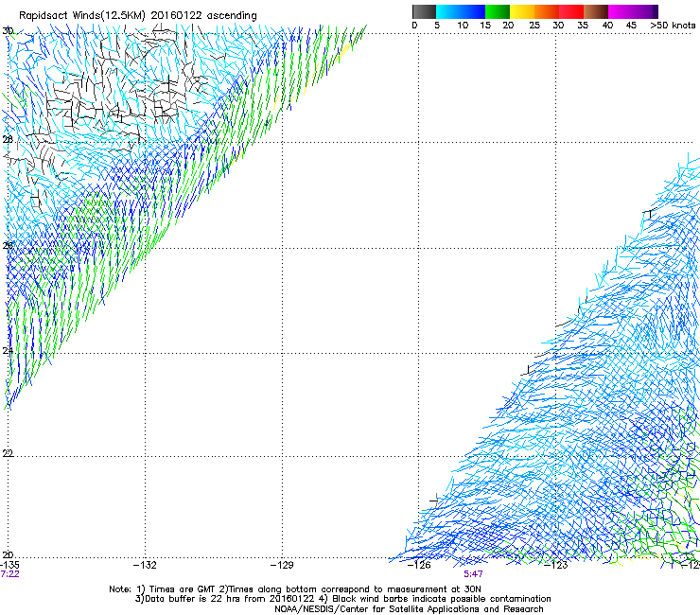Screen dimensions: 700x615
Task: Click the latitude label '26'
Action: pos(8,245)
